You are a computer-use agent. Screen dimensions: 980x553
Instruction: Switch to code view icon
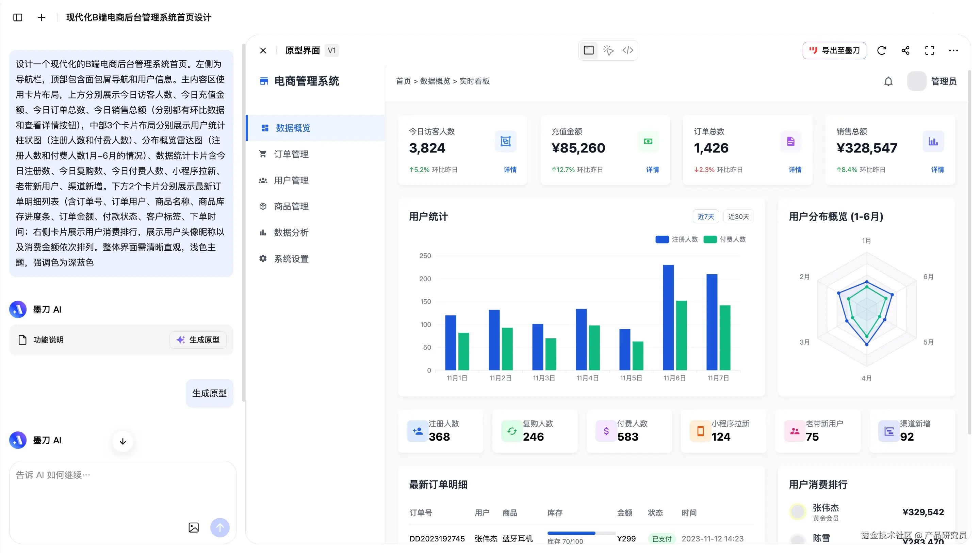click(x=628, y=50)
